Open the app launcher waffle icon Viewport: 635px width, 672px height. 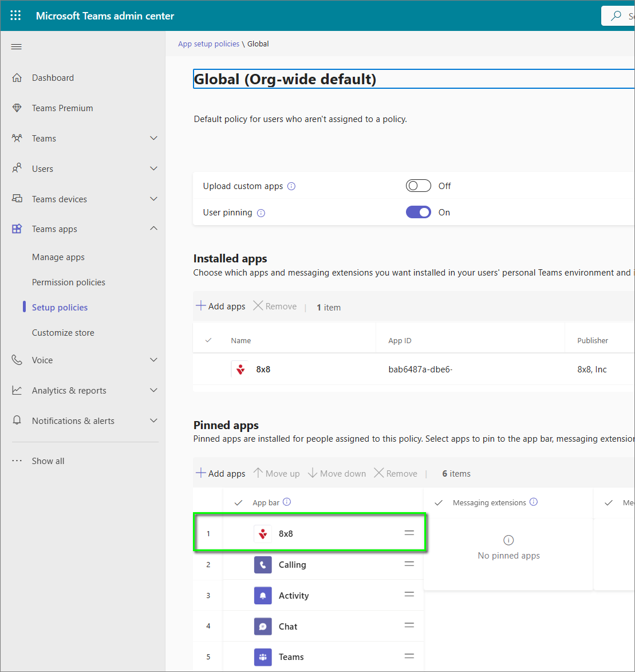pyautogui.click(x=16, y=15)
